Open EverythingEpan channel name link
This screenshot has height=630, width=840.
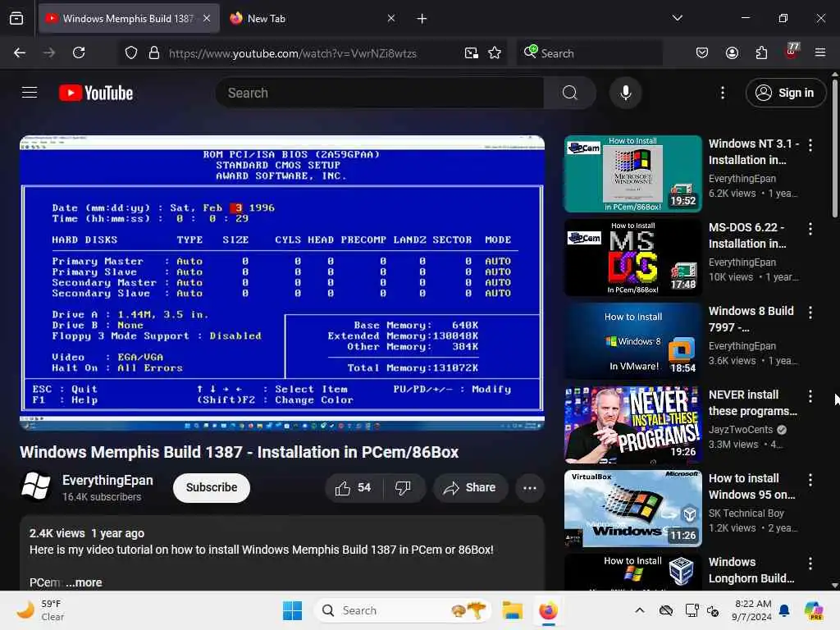(107, 480)
